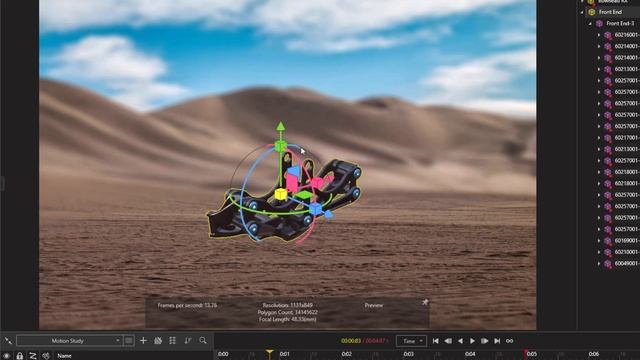Expand the 60049001 tree node

(599, 264)
